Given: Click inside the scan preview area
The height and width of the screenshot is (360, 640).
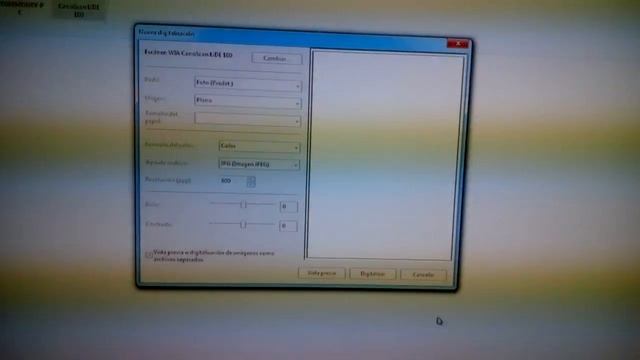Looking at the screenshot, I should pos(384,155).
